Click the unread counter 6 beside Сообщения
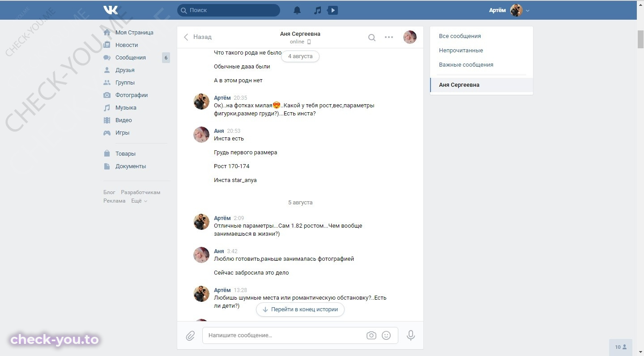Viewport: 644px width, 356px height. 166,58
